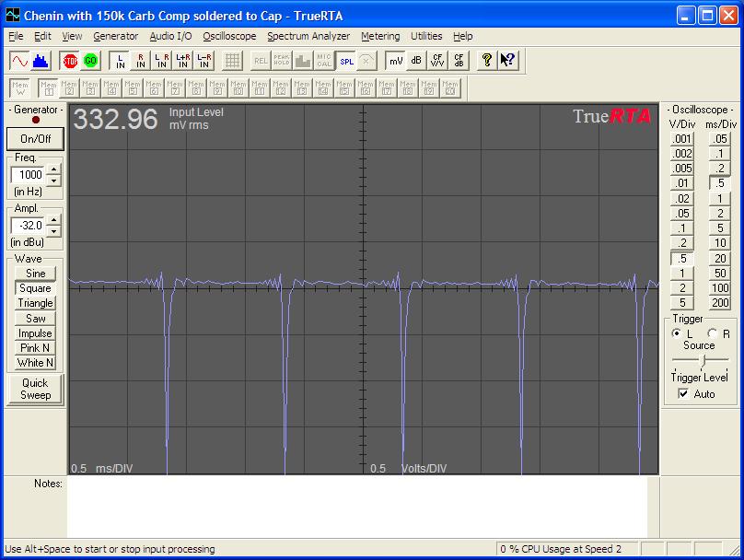
Task: Open the File menu
Action: (16, 36)
